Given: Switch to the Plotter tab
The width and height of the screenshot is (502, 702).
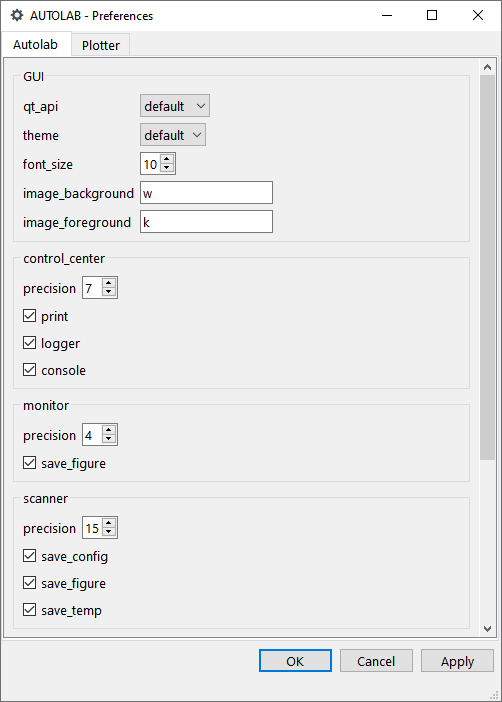Looking at the screenshot, I should 101,45.
